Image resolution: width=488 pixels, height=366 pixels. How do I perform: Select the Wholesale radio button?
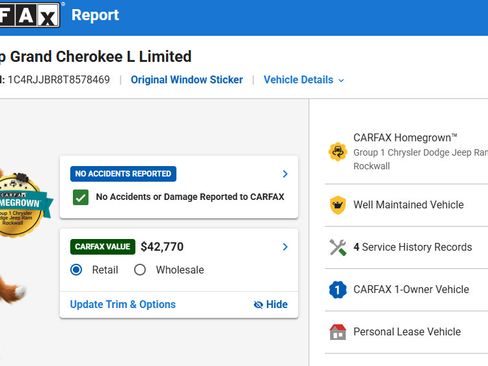click(140, 270)
